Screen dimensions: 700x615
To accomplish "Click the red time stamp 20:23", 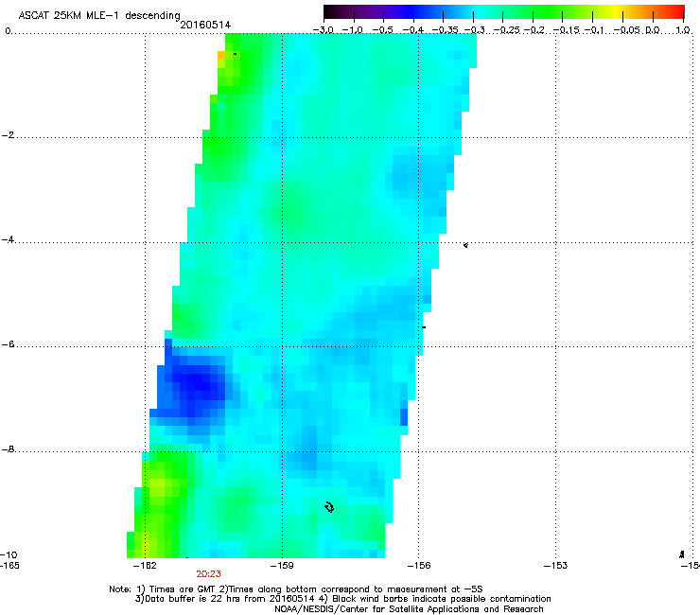I will point(208,574).
